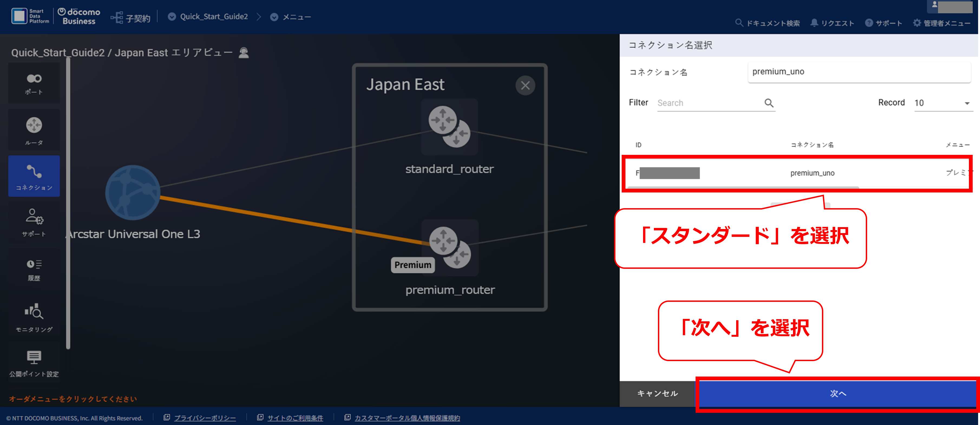Click the キャンセル button
The image size is (980, 425).
click(x=657, y=393)
